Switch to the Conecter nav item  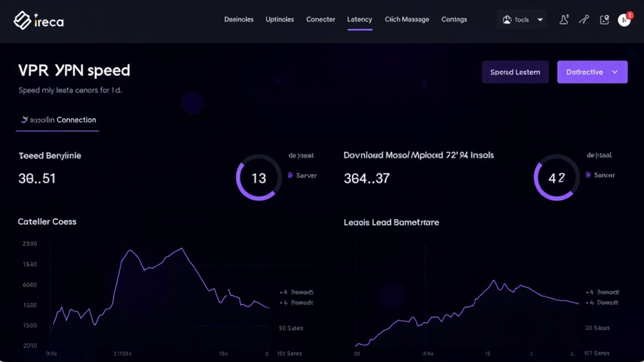tap(320, 20)
